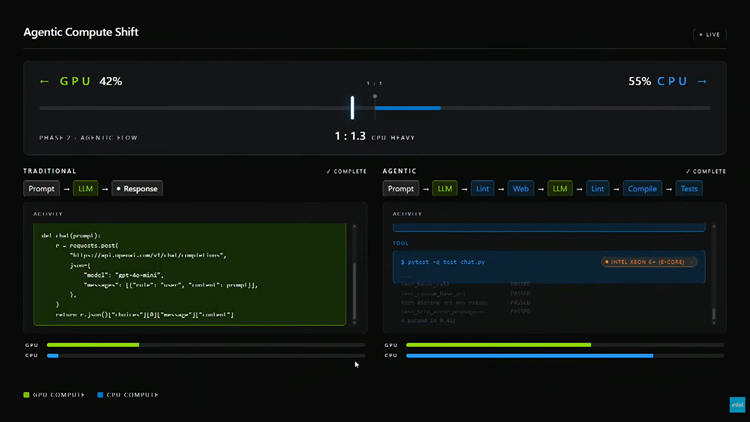Image resolution: width=750 pixels, height=422 pixels.
Task: Click the Agentic activity panel scrollbar
Action: (x=714, y=274)
